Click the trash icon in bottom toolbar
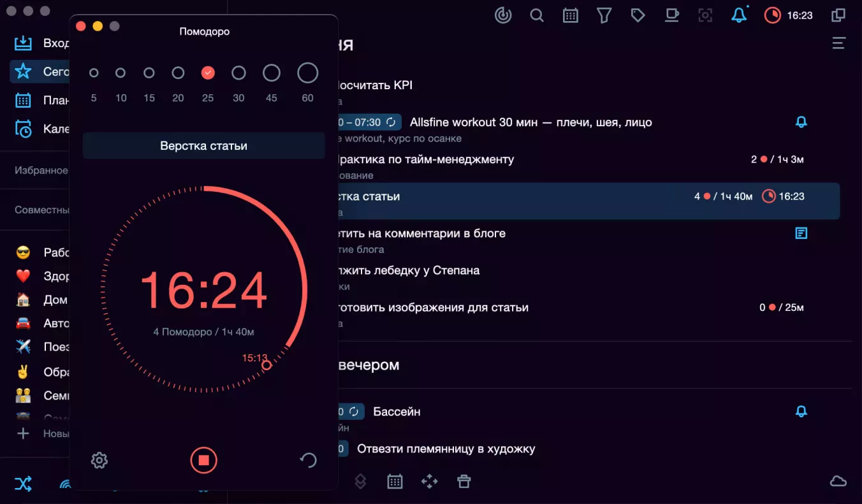Image resolution: width=862 pixels, height=504 pixels. (464, 482)
